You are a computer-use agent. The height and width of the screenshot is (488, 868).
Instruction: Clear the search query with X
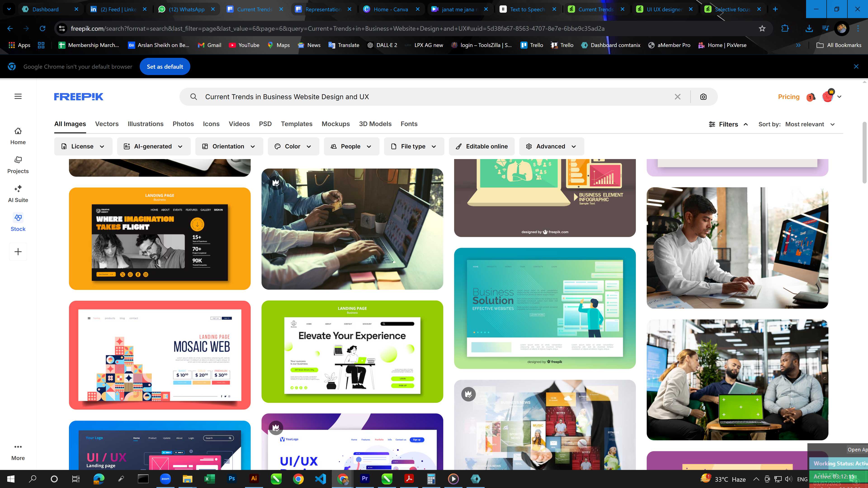coord(678,97)
